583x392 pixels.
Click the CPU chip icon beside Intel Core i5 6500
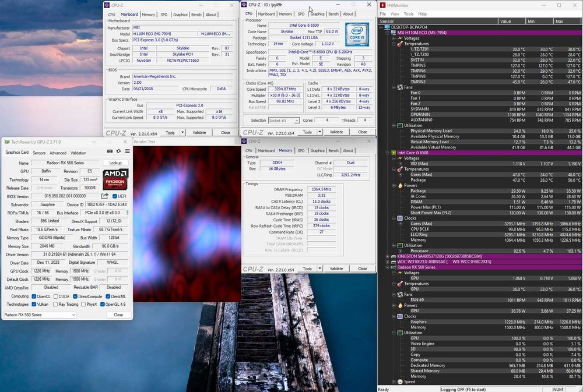pos(394,153)
